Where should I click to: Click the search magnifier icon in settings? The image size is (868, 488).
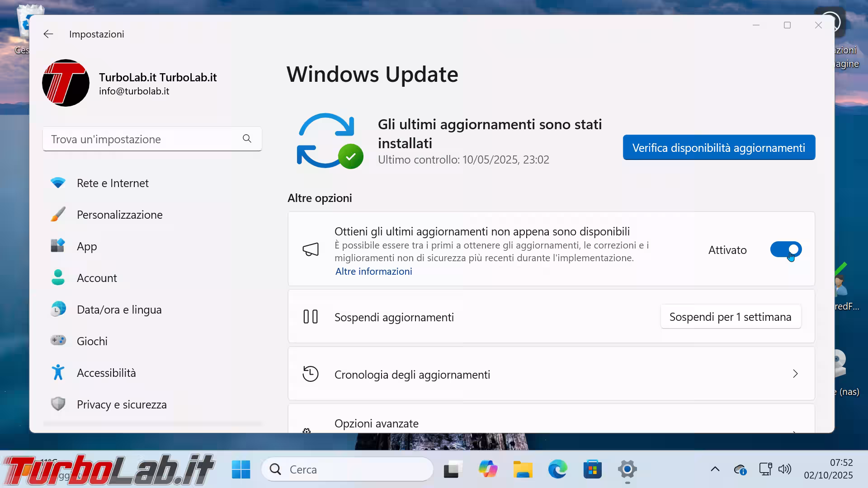[x=247, y=139]
